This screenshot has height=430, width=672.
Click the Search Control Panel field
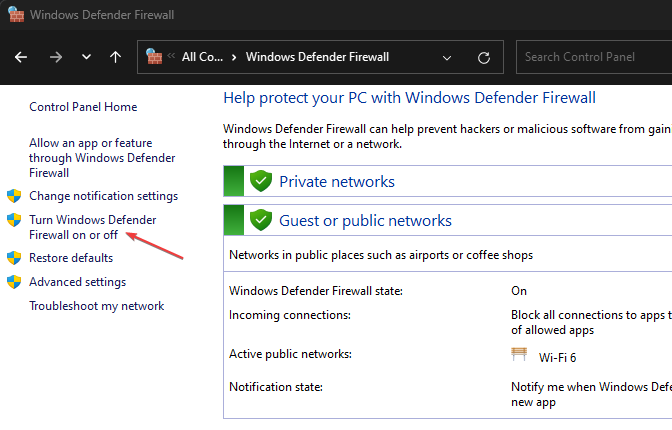(x=594, y=57)
